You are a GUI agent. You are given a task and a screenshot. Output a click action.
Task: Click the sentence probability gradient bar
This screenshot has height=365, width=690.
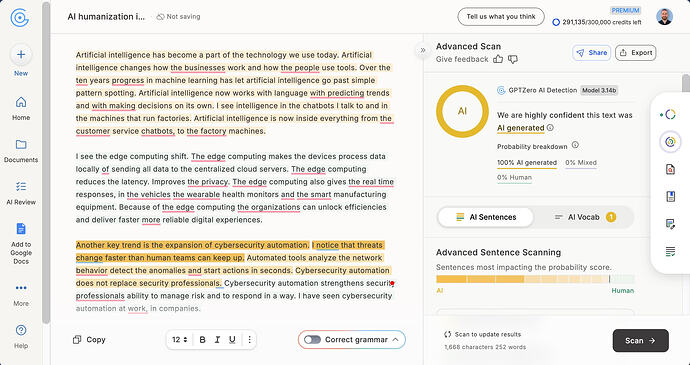[535, 279]
